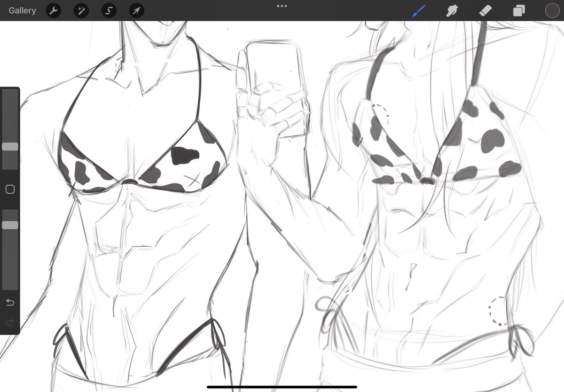
Task: Tap the brush opacity slider handle
Action: (x=10, y=225)
